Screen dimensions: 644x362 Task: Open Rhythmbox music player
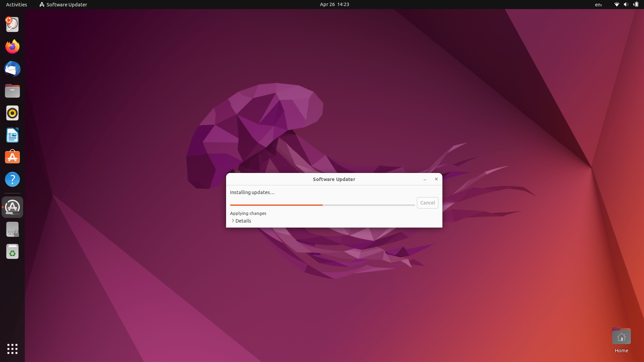tap(12, 113)
